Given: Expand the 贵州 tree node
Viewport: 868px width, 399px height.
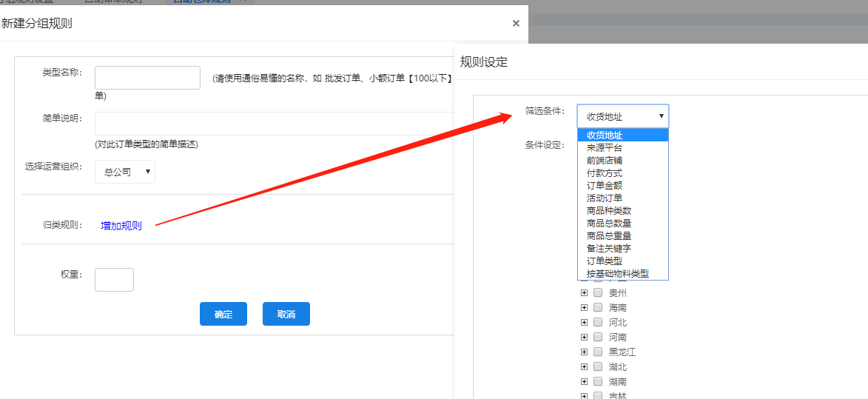Looking at the screenshot, I should pyautogui.click(x=584, y=292).
